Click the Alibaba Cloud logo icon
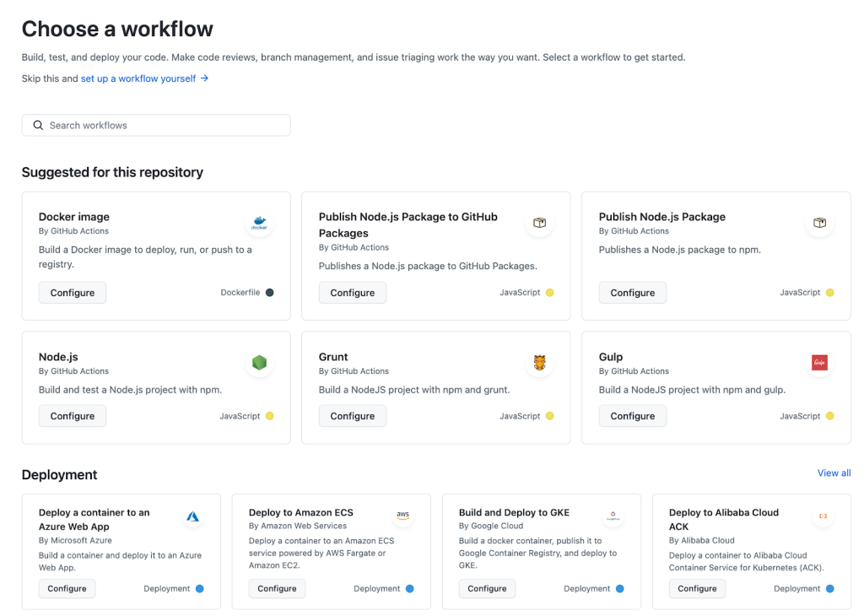The height and width of the screenshot is (616, 864). tap(823, 516)
